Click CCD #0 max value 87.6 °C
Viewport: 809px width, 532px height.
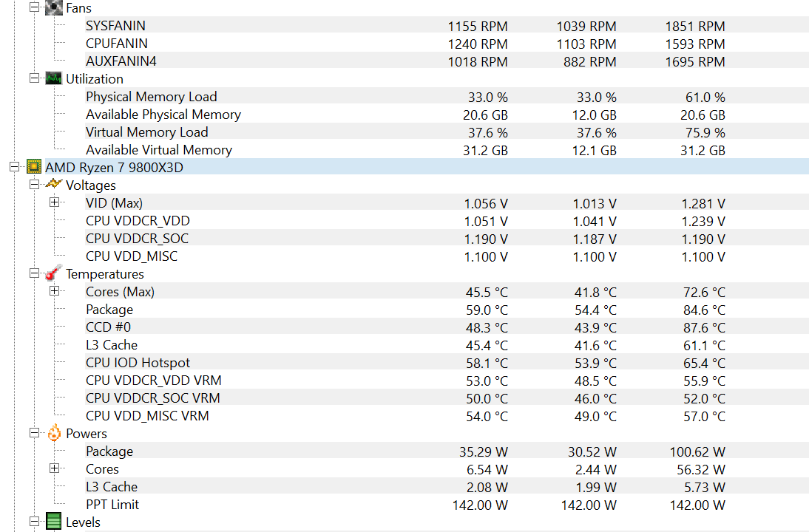[x=704, y=327]
